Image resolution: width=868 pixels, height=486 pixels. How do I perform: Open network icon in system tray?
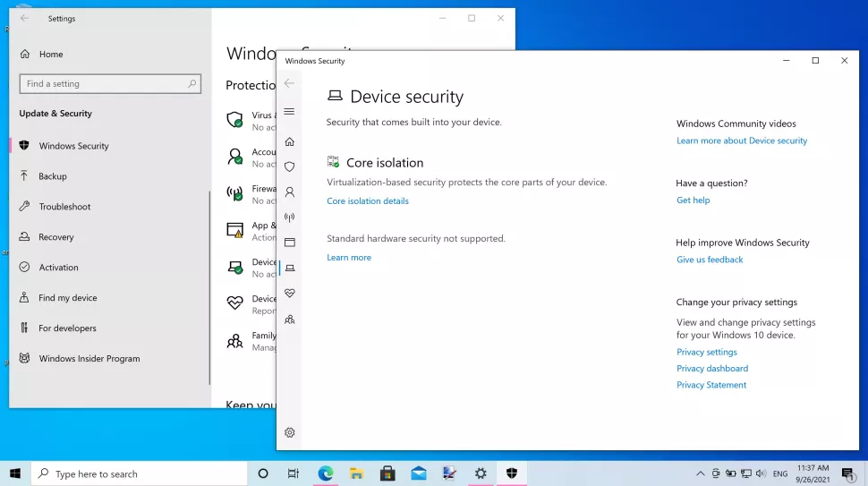pos(746,473)
